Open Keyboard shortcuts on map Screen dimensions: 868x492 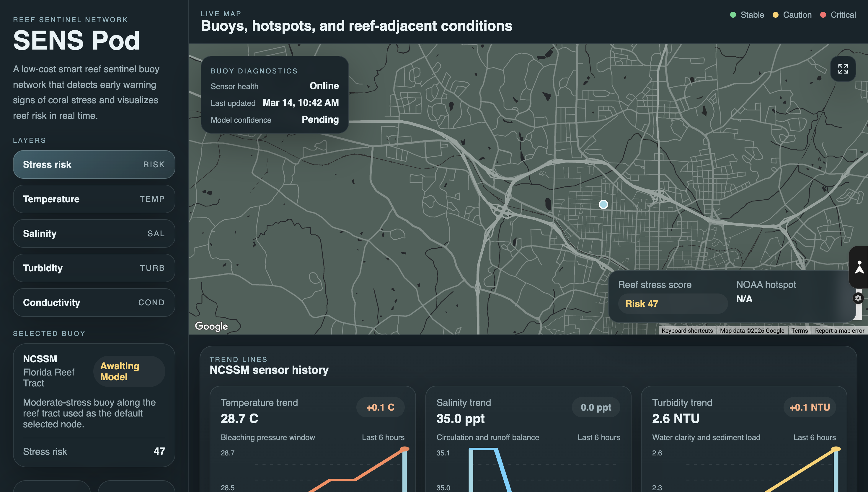click(x=687, y=330)
